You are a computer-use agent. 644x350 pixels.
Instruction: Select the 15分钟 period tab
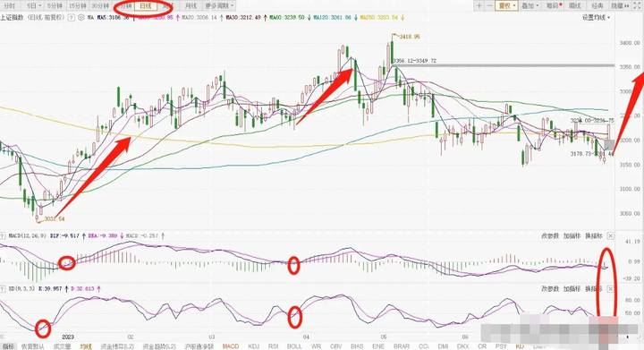[x=77, y=5]
